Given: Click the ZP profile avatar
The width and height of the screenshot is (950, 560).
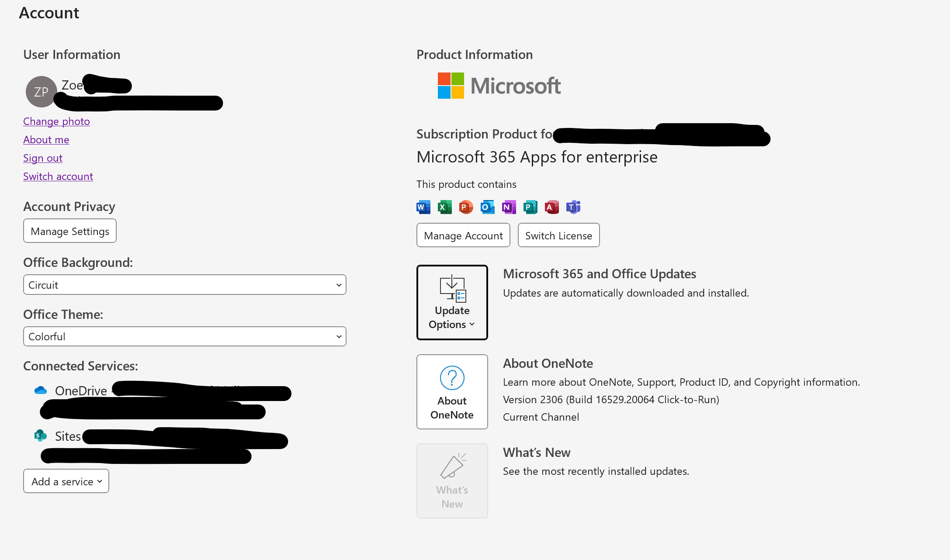Looking at the screenshot, I should (41, 92).
